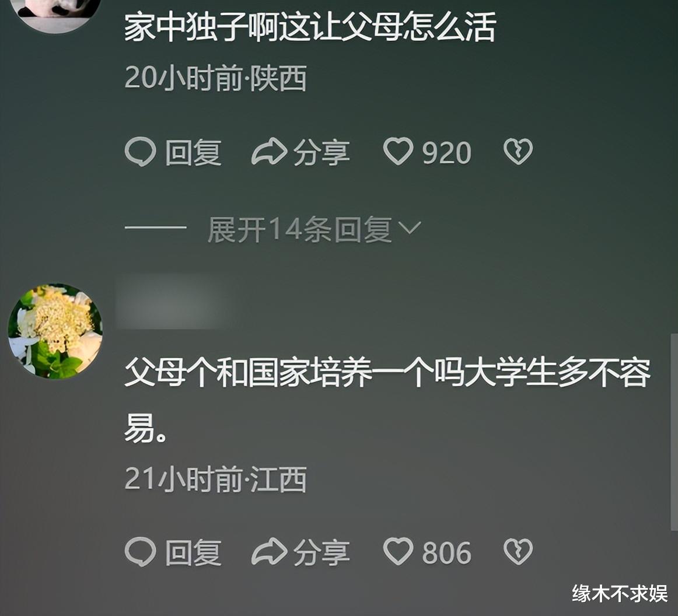Click the reply bubble icon on Jiangxi comment
Viewport: 678px width, 616px height.
(140, 552)
